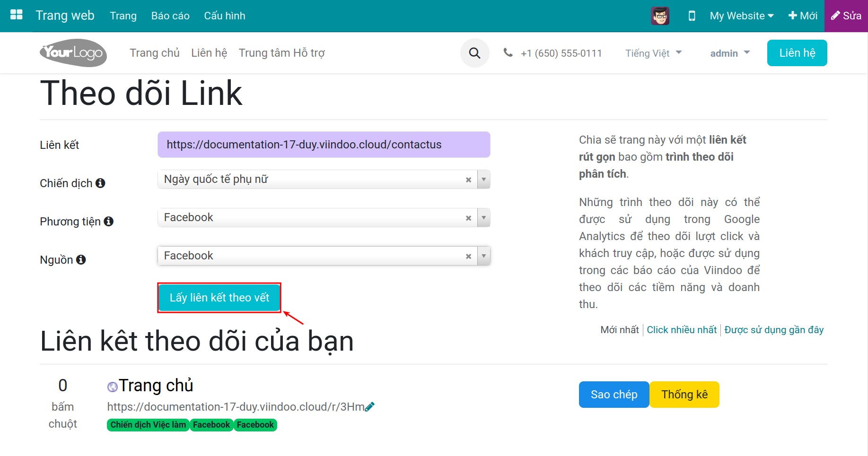Open the Báo cáo menu

(x=170, y=16)
